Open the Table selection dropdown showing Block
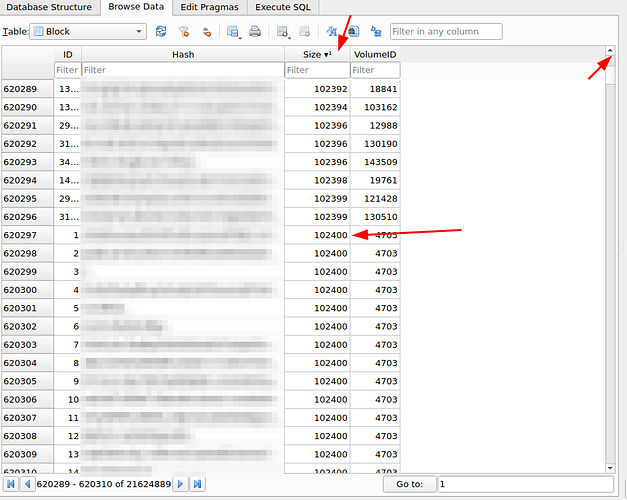 click(x=88, y=32)
